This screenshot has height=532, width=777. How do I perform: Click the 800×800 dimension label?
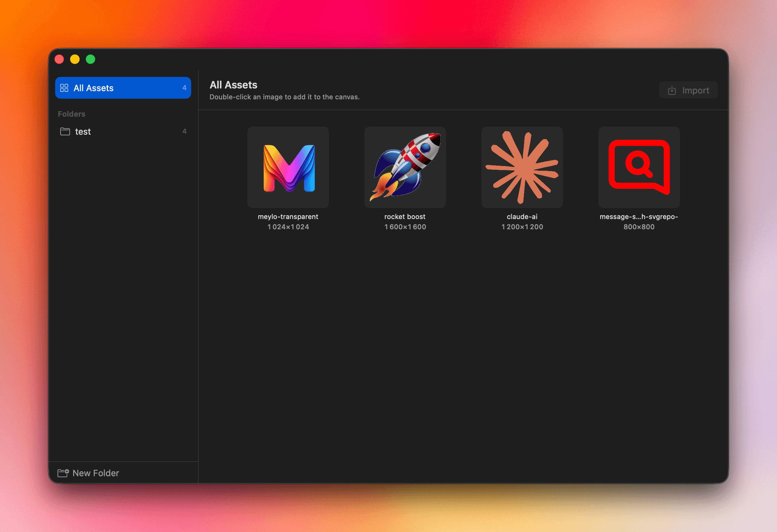tap(639, 227)
